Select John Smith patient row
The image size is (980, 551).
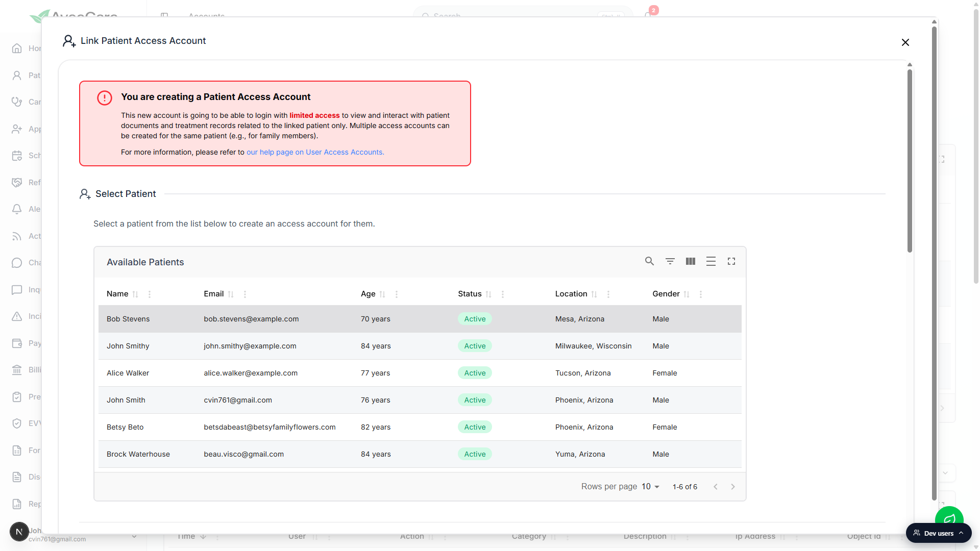(420, 400)
